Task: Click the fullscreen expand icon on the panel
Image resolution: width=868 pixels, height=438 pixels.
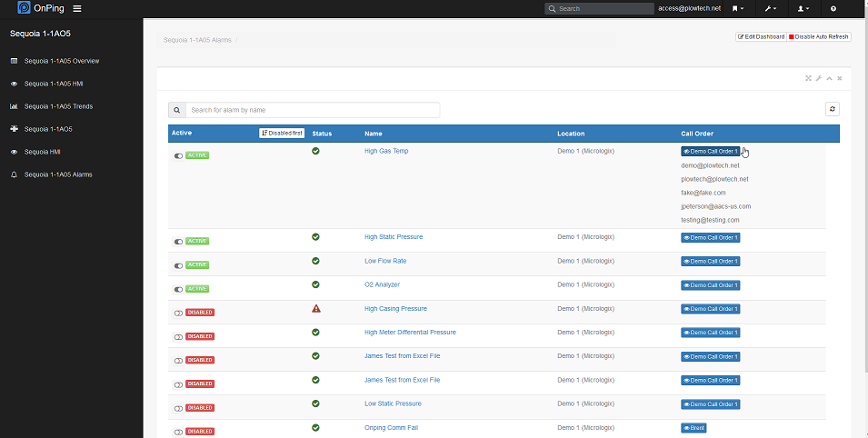Action: coord(808,79)
